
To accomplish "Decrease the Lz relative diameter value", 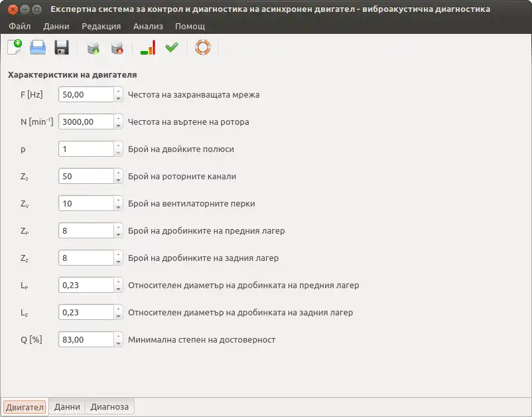I will click(118, 316).
